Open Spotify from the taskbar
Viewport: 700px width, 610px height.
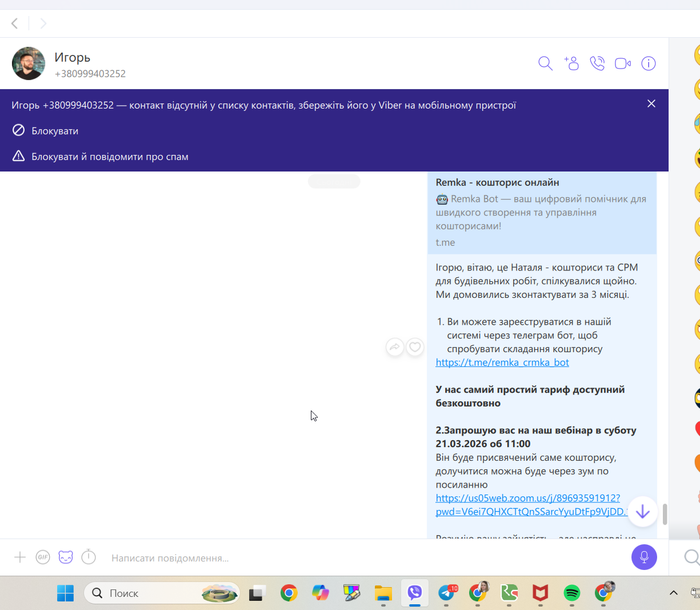tap(572, 593)
